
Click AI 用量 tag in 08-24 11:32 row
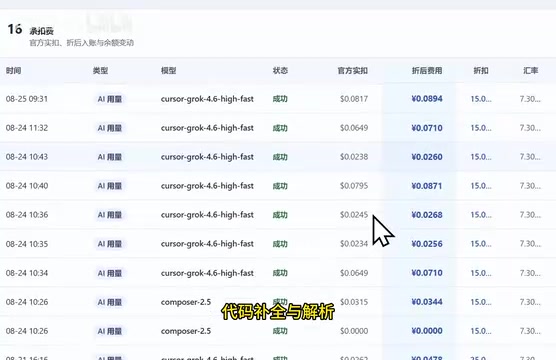point(110,128)
